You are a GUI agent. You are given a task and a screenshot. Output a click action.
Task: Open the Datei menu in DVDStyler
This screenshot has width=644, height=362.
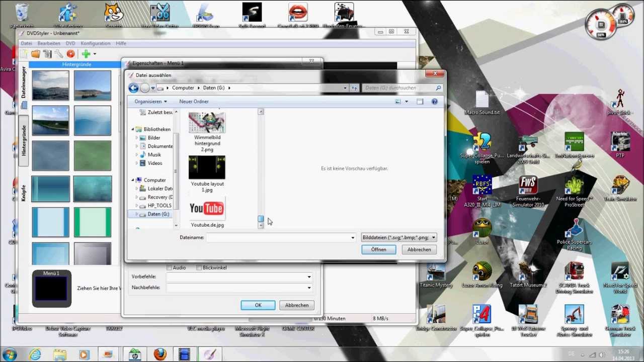26,44
